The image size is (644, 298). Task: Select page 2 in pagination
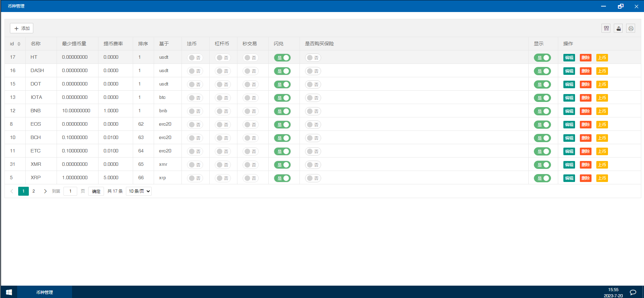[x=34, y=191]
